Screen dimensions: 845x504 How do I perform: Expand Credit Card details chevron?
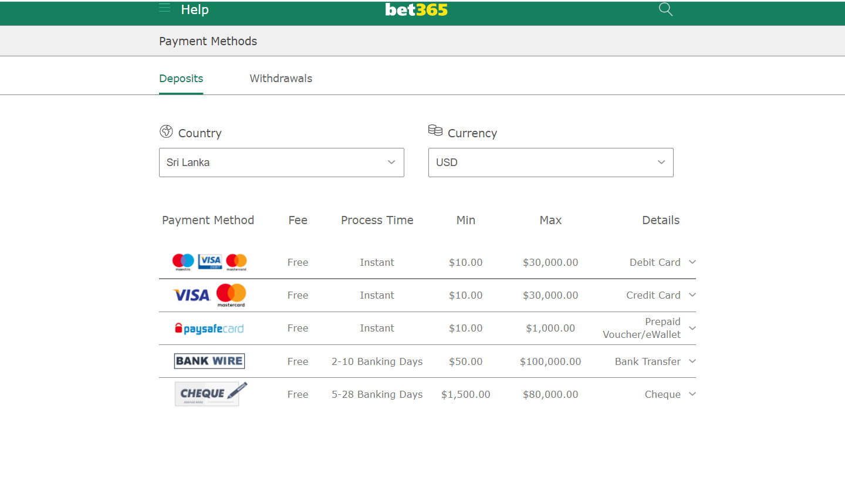click(x=692, y=295)
